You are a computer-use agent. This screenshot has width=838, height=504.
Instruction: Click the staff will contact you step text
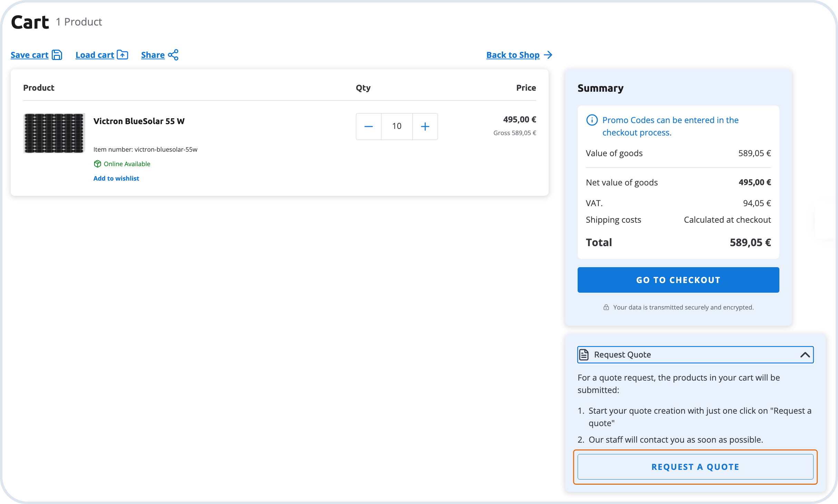click(676, 440)
